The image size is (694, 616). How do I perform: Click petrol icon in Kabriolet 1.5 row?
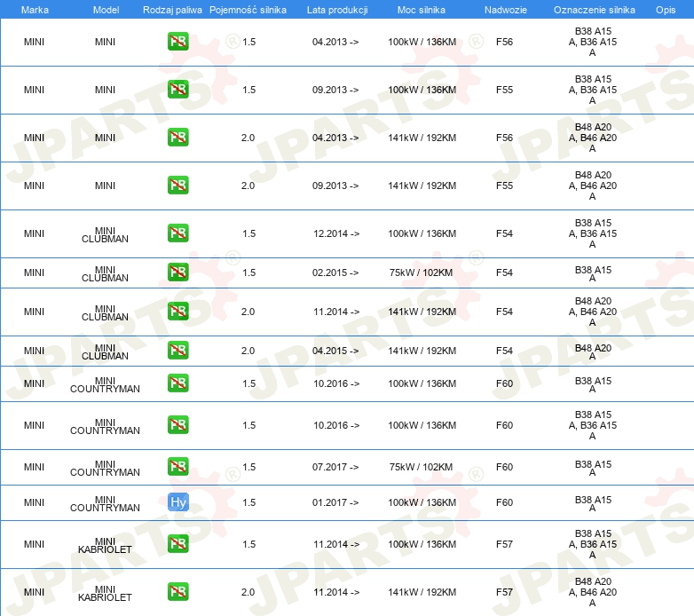pyautogui.click(x=177, y=544)
